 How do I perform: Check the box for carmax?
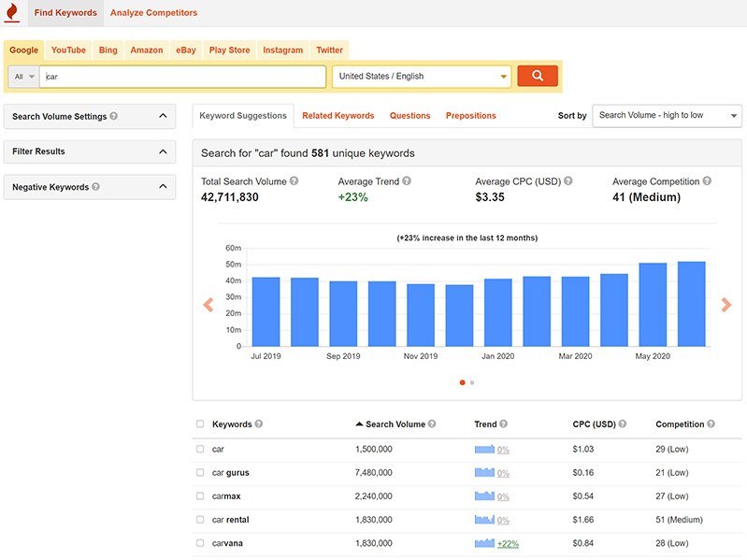[200, 496]
